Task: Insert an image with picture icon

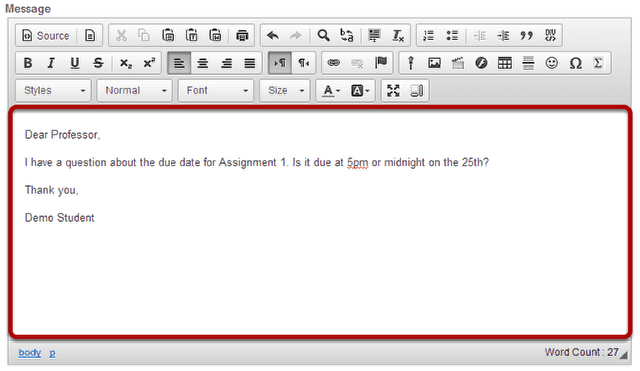Action: (434, 63)
